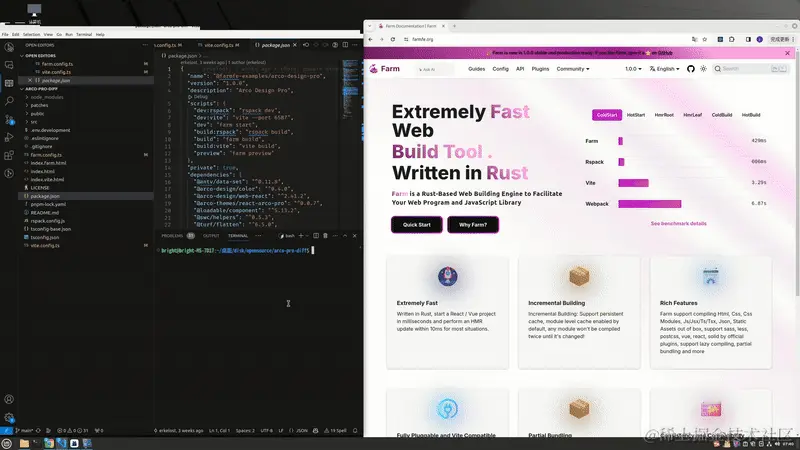
Task: Click the Why Farm? button
Action: point(473,224)
